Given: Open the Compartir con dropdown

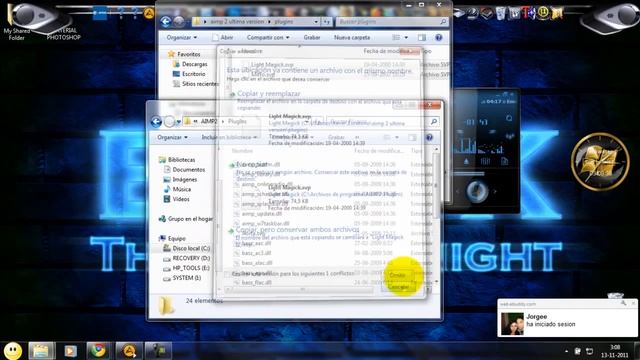Looking at the screenshot, I should 268,38.
